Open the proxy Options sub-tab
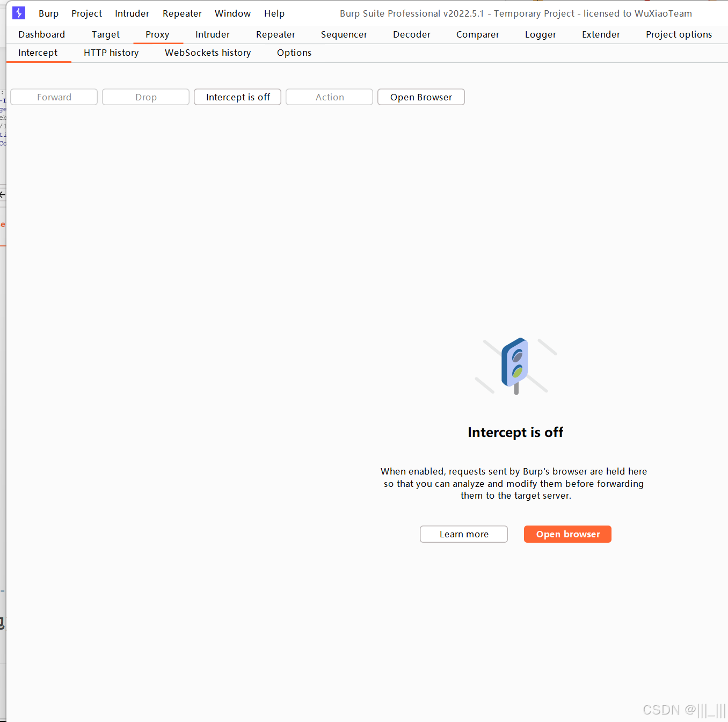 tap(294, 53)
